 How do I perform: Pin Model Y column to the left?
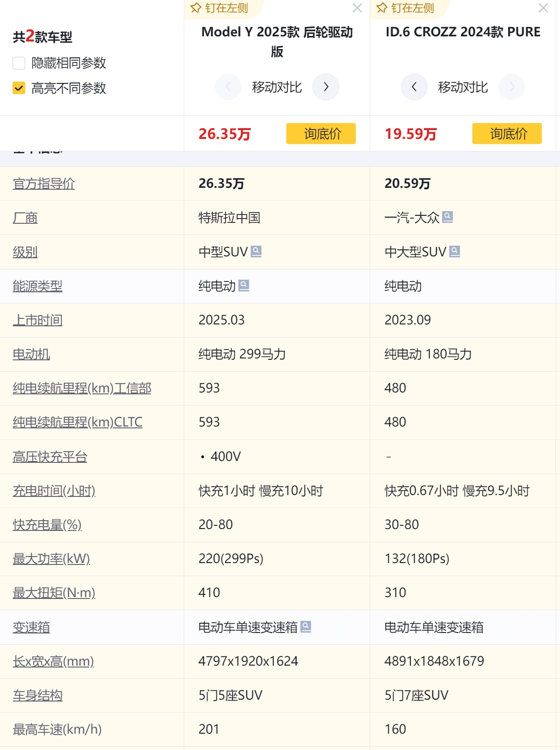(x=219, y=8)
